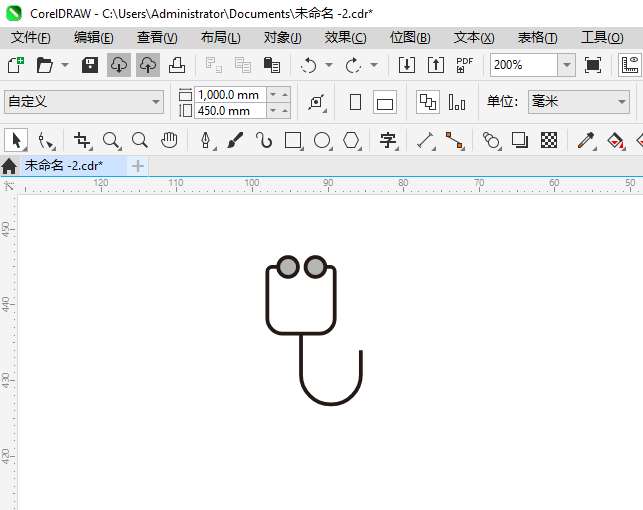The width and height of the screenshot is (643, 510).
Task: Print the document
Action: point(177,65)
